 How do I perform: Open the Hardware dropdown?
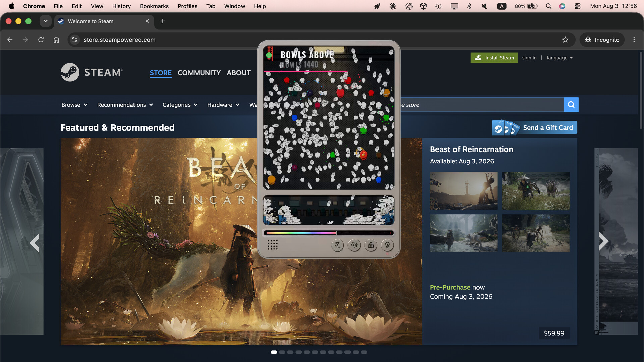pyautogui.click(x=223, y=105)
